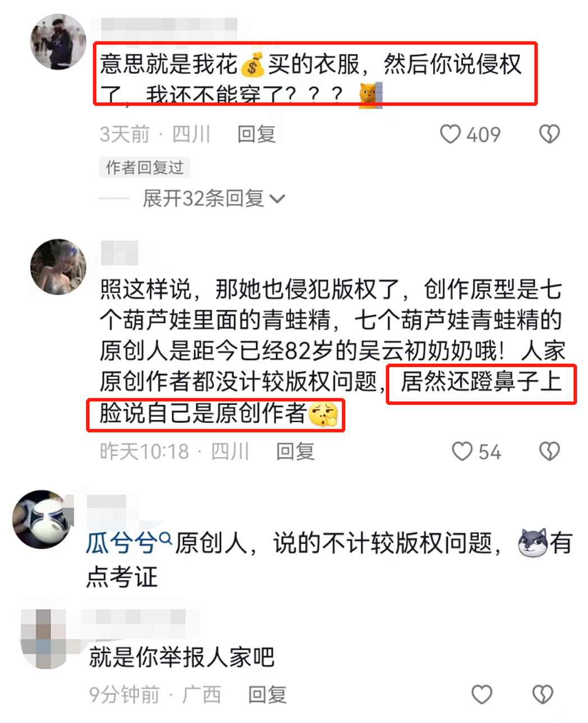Tap the 作者回复过 tag
This screenshot has width=588, height=723.
pos(145,167)
